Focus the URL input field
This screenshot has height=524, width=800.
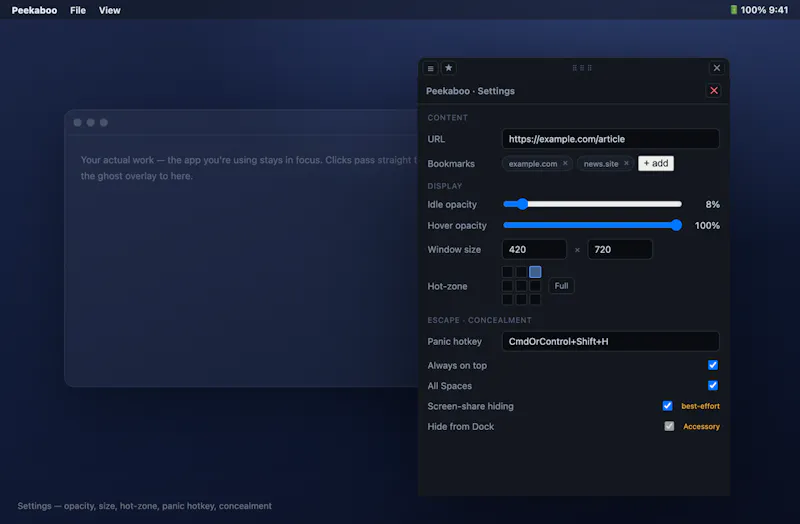611,139
